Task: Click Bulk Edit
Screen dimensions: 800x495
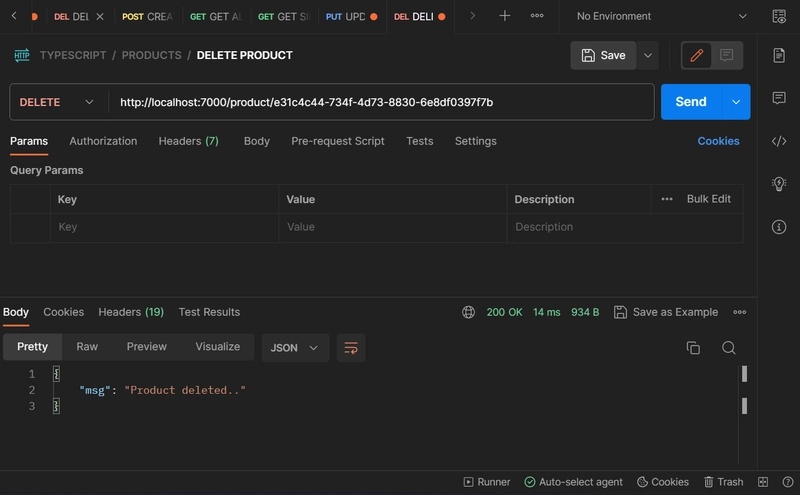Action: [708, 199]
